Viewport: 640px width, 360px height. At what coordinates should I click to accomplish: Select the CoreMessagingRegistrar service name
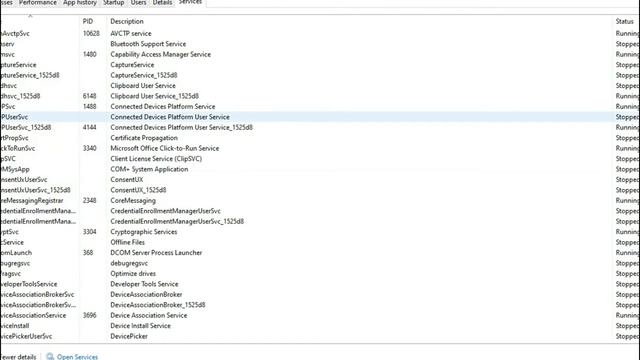[x=32, y=201]
